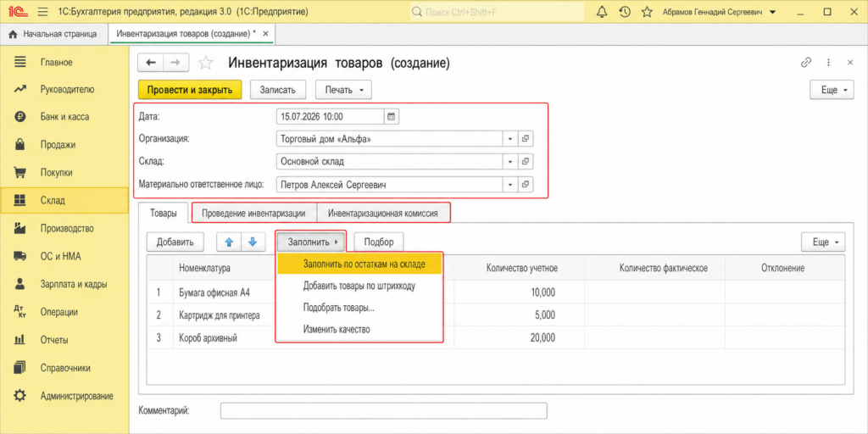The width and height of the screenshot is (868, 434).
Task: Choose Заполнить по остаткам на складе
Action: click(359, 264)
